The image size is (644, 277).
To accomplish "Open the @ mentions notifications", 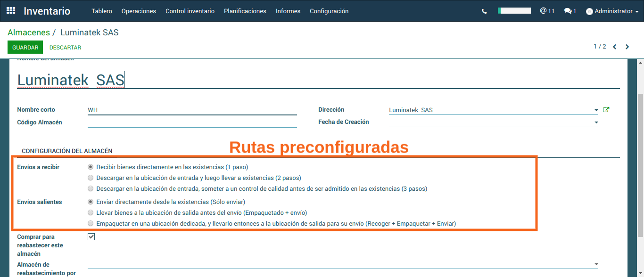I will tap(547, 11).
